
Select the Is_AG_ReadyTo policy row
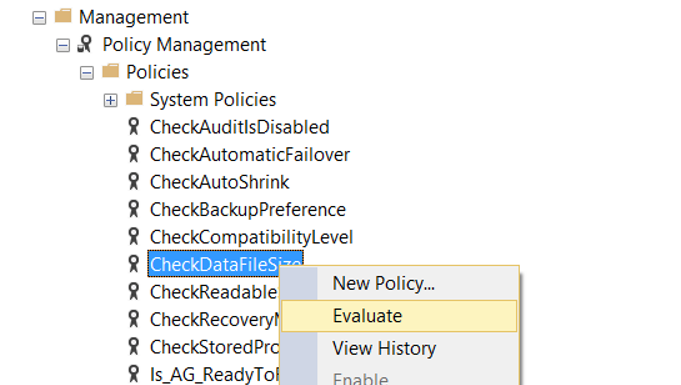click(x=214, y=375)
